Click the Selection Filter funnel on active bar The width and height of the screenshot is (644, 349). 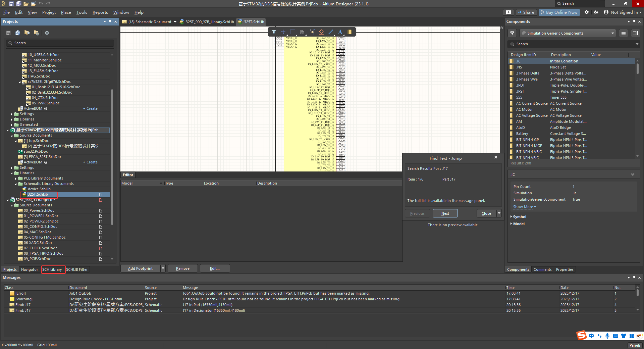coord(274,32)
